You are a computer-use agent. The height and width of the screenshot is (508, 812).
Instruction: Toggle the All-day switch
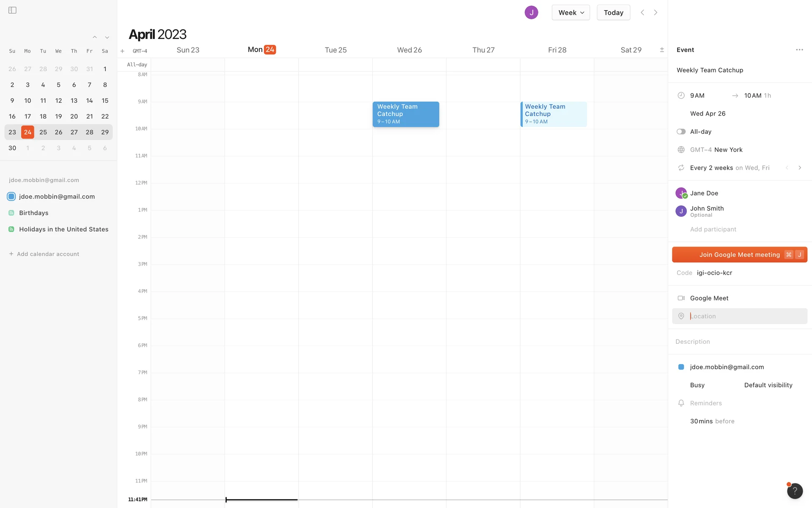click(x=681, y=132)
